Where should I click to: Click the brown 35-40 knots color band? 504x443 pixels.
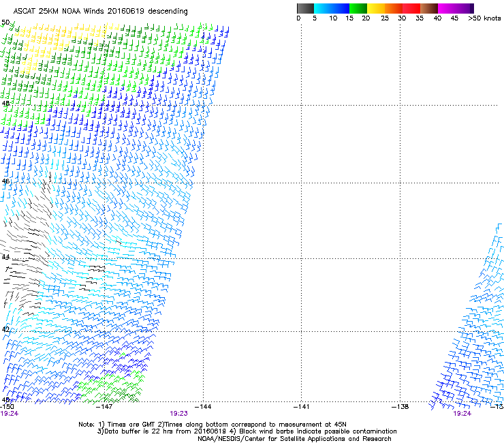pos(429,8)
